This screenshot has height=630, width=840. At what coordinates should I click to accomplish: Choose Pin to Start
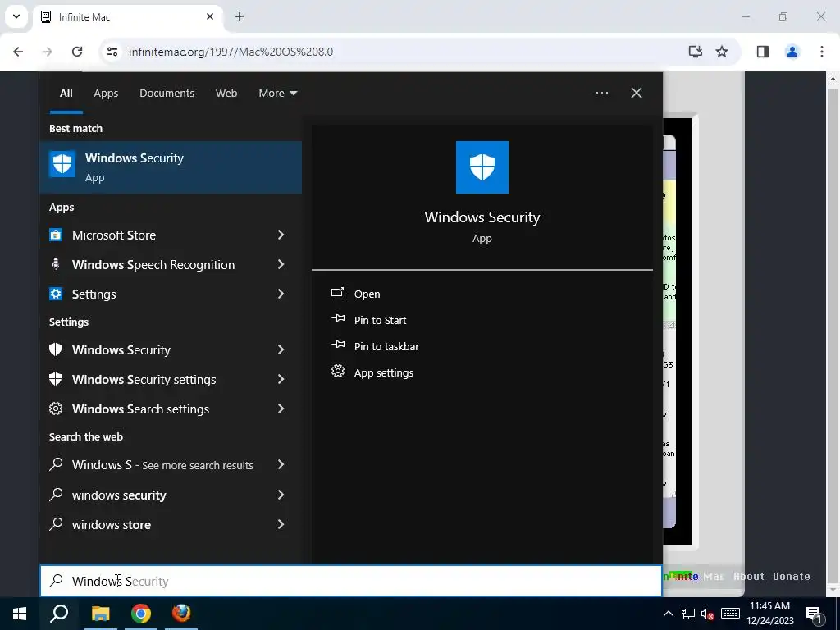tap(380, 320)
